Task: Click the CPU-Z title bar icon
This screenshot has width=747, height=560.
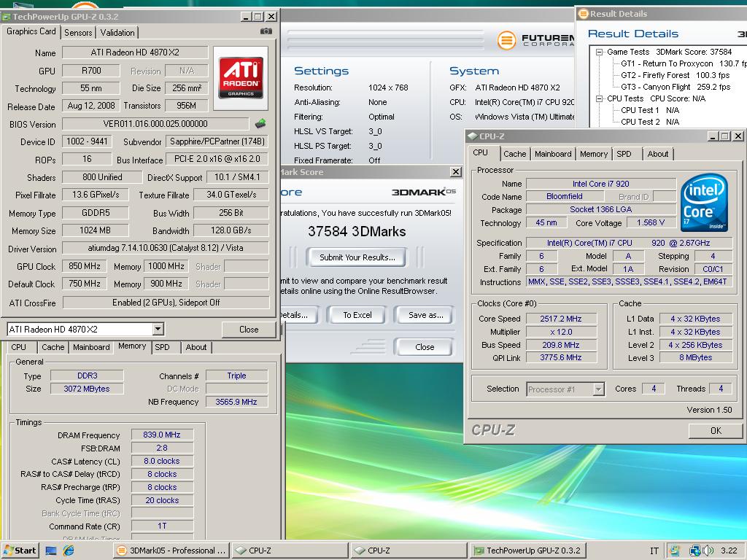Action: tap(472, 136)
